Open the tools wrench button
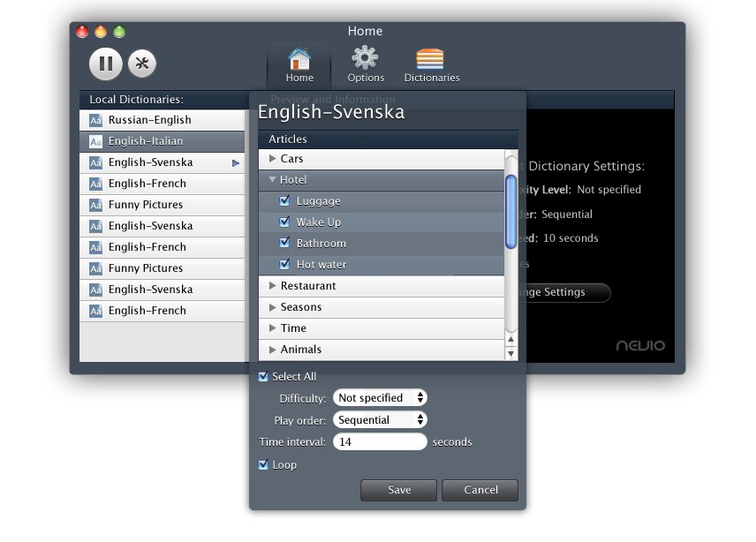 click(x=142, y=64)
